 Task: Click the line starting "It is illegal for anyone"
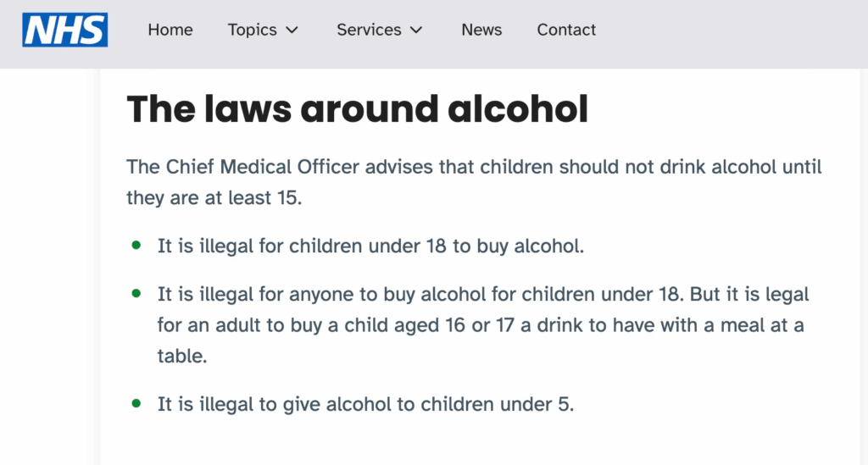pos(483,295)
